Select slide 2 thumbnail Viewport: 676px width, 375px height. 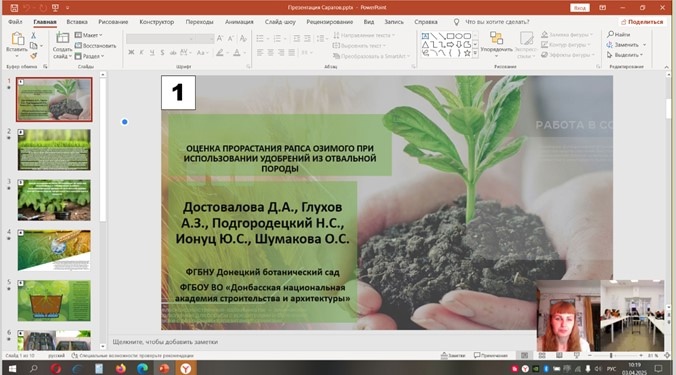click(54, 150)
